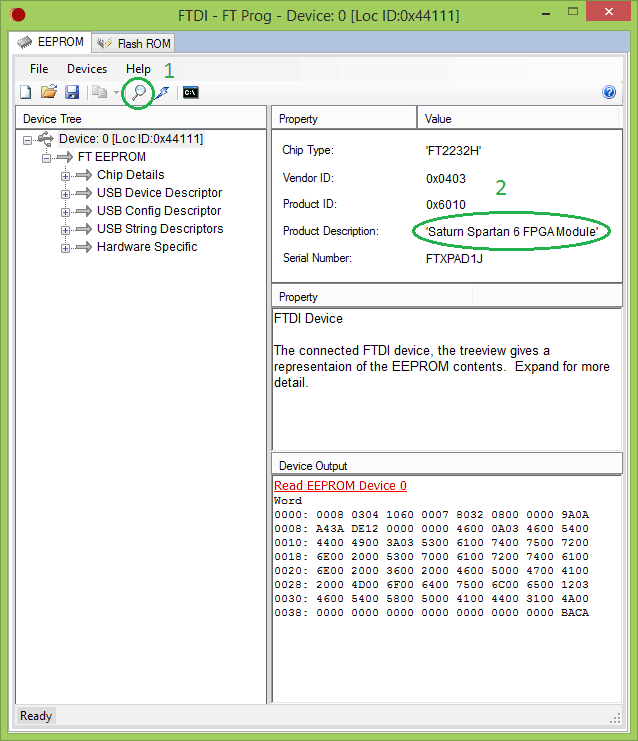638x741 pixels.
Task: Select the Device: 0 root tree node
Action: coord(130,139)
